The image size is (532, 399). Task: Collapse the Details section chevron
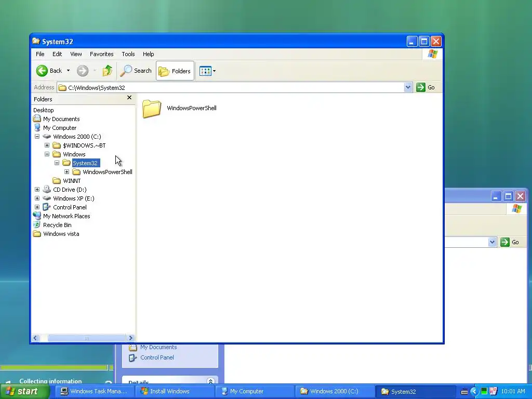point(211,382)
